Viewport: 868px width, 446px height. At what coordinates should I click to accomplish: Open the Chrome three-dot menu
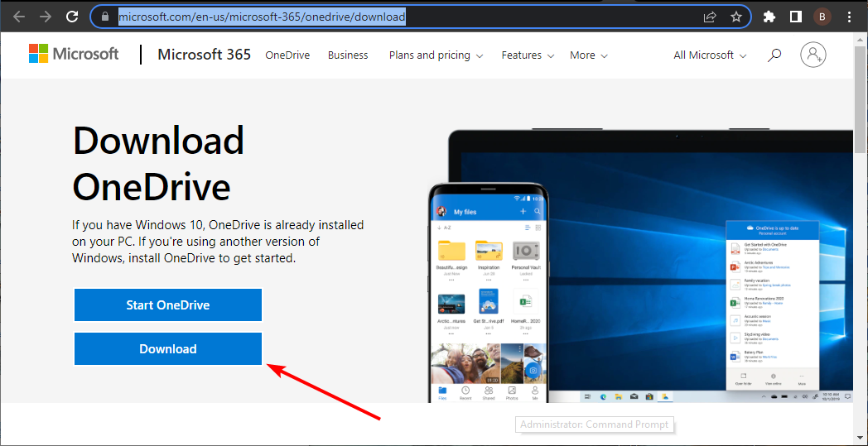click(850, 17)
